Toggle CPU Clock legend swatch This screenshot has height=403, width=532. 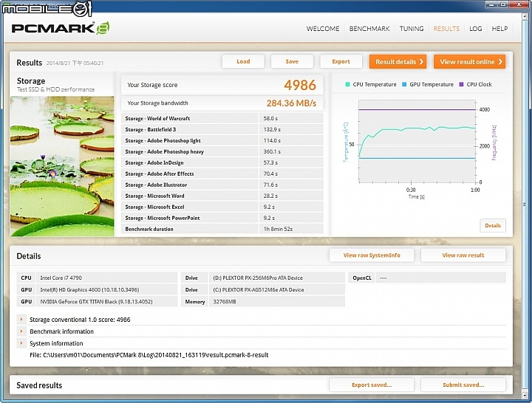pos(461,84)
